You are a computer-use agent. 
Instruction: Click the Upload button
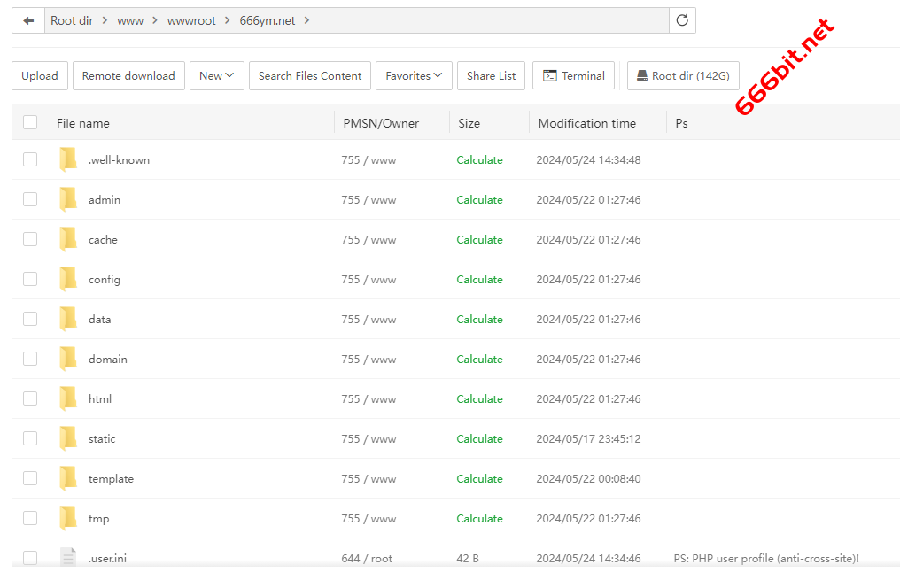[40, 76]
